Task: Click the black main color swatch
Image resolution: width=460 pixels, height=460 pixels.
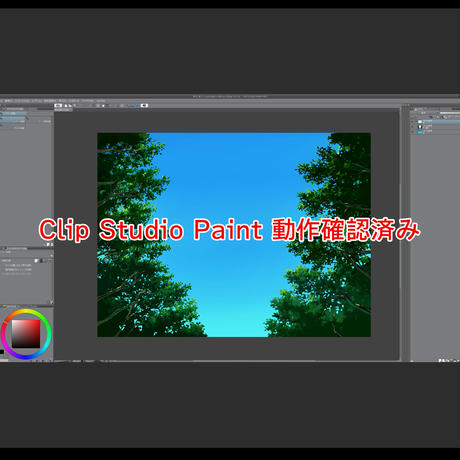Action: pos(2,352)
